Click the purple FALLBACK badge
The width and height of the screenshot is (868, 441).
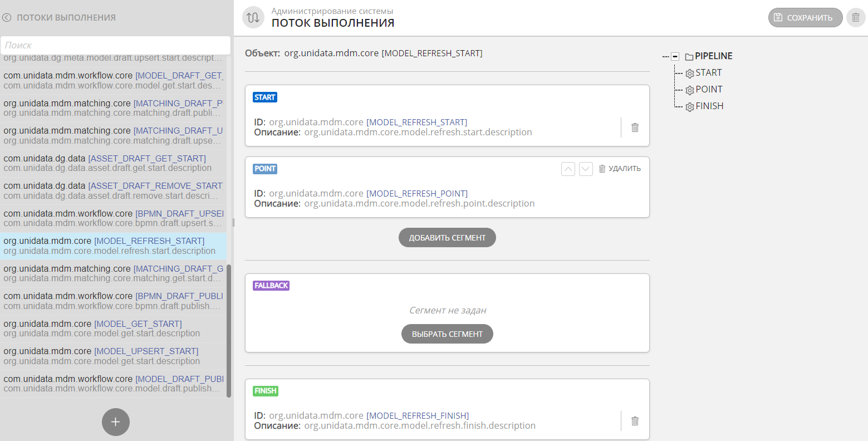pos(271,286)
